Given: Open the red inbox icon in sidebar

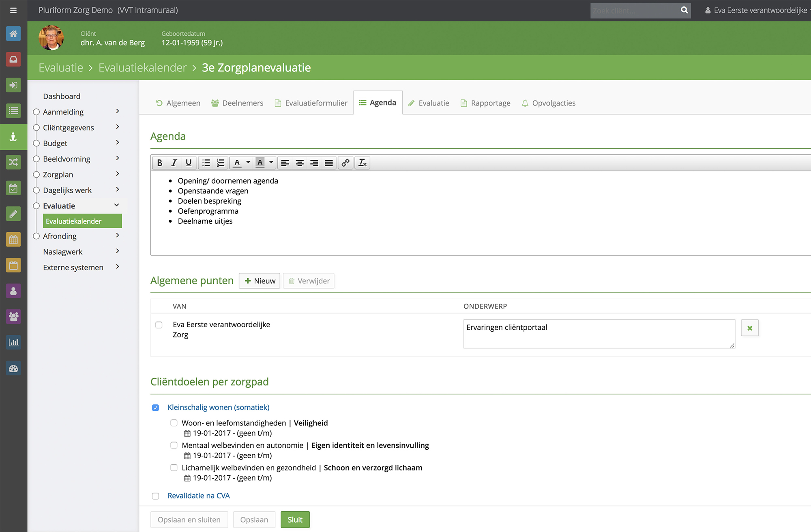Looking at the screenshot, I should 13,60.
